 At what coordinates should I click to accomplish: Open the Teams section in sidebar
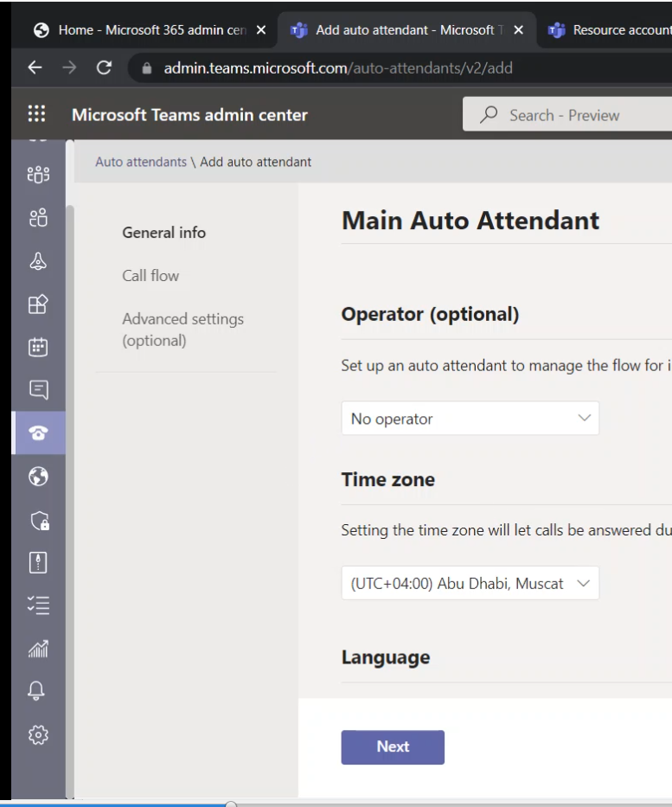click(x=38, y=176)
